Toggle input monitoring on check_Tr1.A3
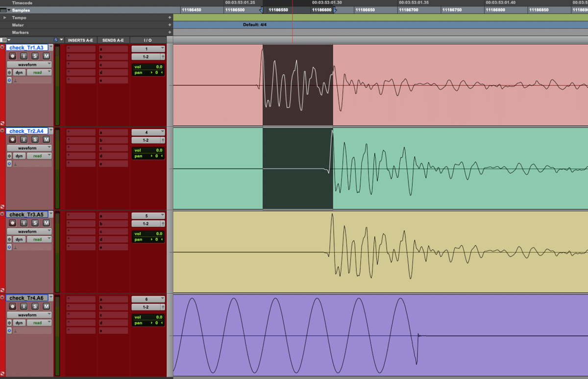 pyautogui.click(x=24, y=56)
